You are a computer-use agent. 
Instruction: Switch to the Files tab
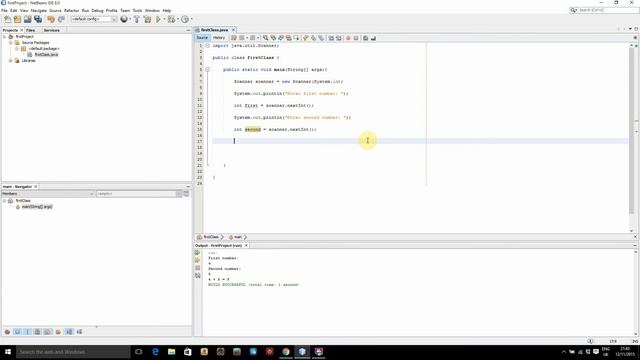coord(31,30)
